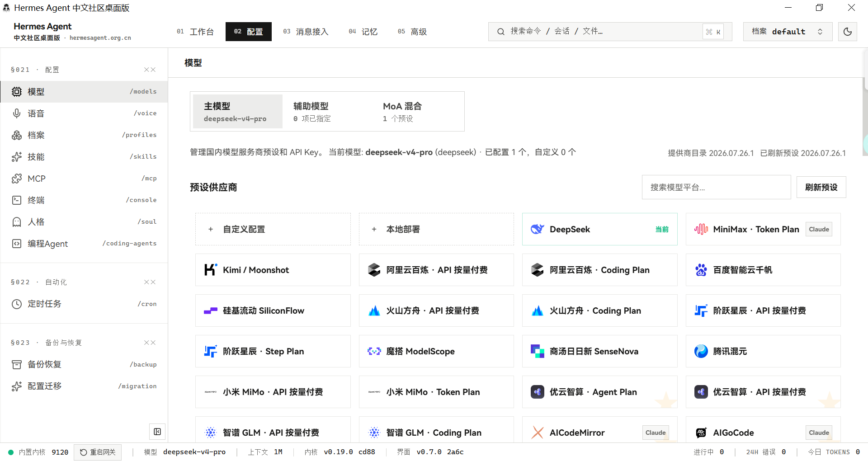Open the 语音 voice microphone item
Image resolution: width=868 pixels, height=461 pixels.
point(84,113)
